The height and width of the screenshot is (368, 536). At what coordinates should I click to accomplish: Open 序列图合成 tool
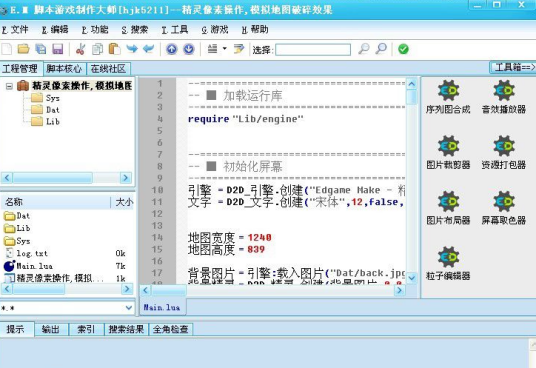pyautogui.click(x=448, y=97)
